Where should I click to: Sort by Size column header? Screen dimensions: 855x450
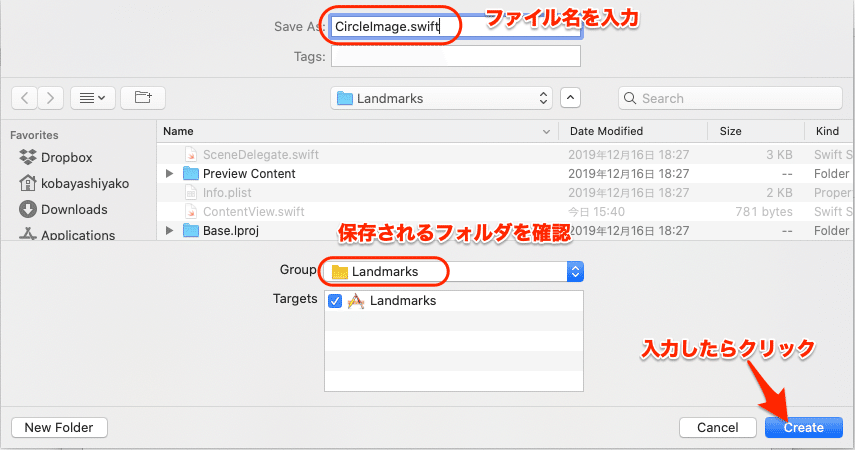730,131
